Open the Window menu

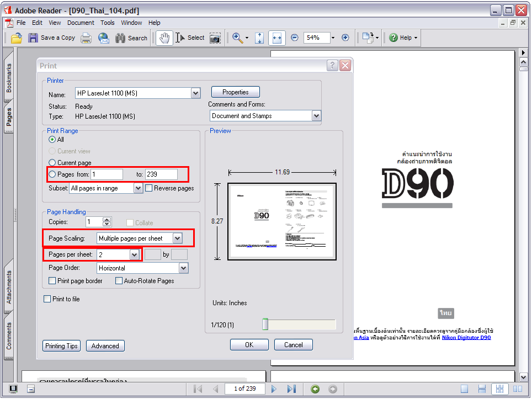coord(131,23)
